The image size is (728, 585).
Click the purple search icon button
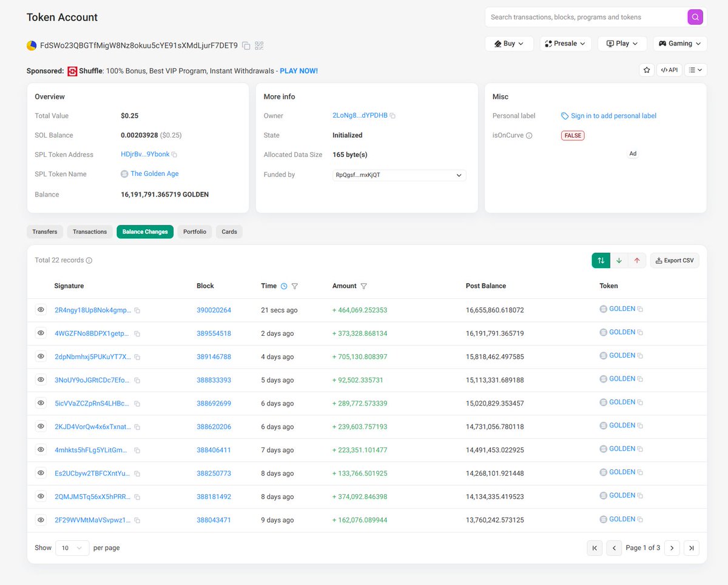point(695,17)
